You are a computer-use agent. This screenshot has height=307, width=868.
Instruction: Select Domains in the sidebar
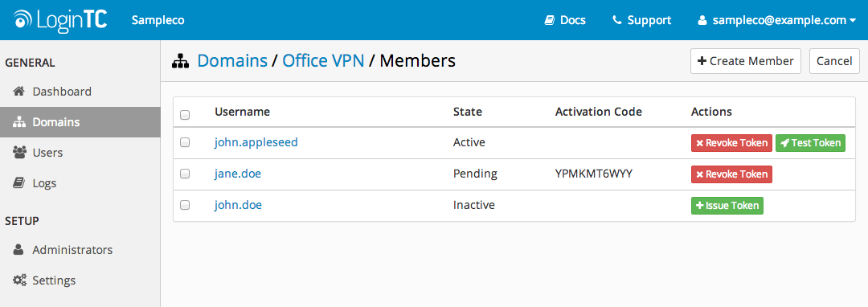[x=80, y=122]
